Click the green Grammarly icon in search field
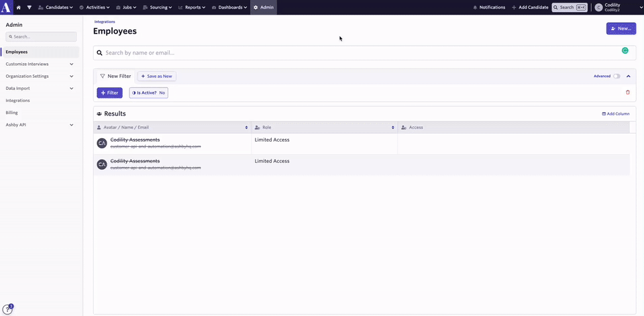 pos(625,51)
